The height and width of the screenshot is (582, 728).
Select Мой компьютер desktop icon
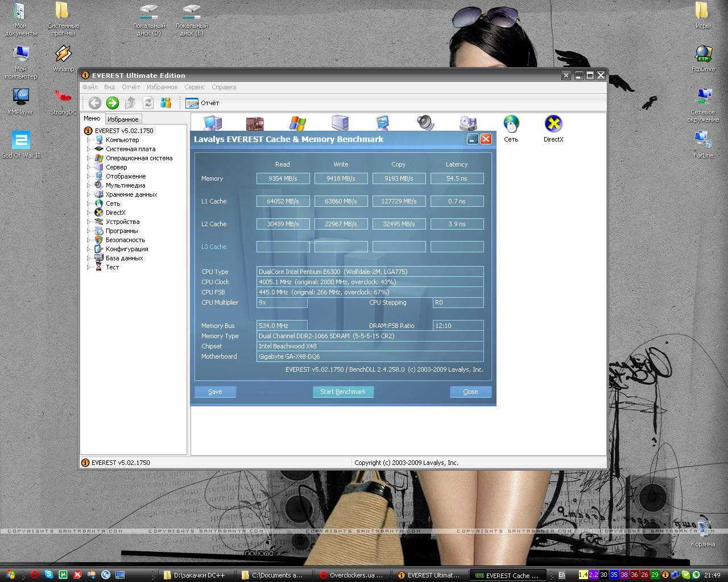coord(21,63)
